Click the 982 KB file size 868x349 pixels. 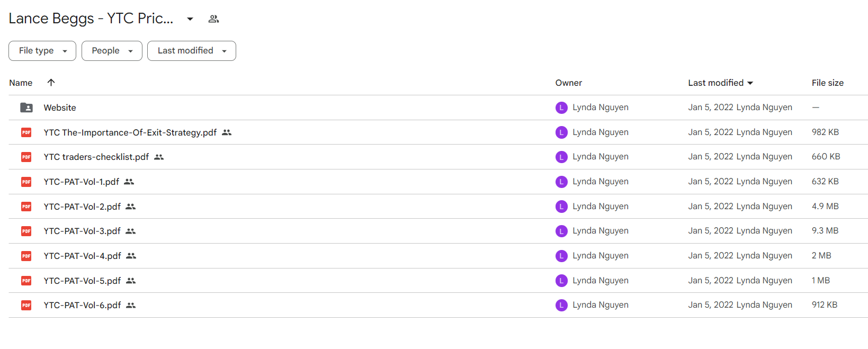click(825, 132)
